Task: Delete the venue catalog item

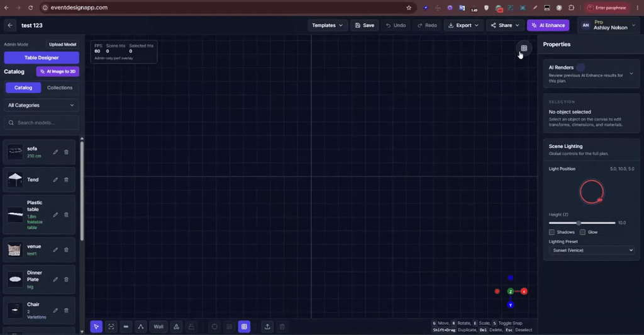Action: click(x=66, y=249)
